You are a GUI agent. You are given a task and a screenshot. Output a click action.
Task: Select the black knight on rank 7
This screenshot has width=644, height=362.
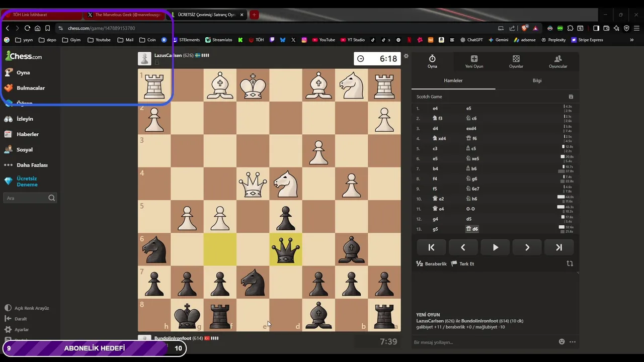[x=253, y=282]
